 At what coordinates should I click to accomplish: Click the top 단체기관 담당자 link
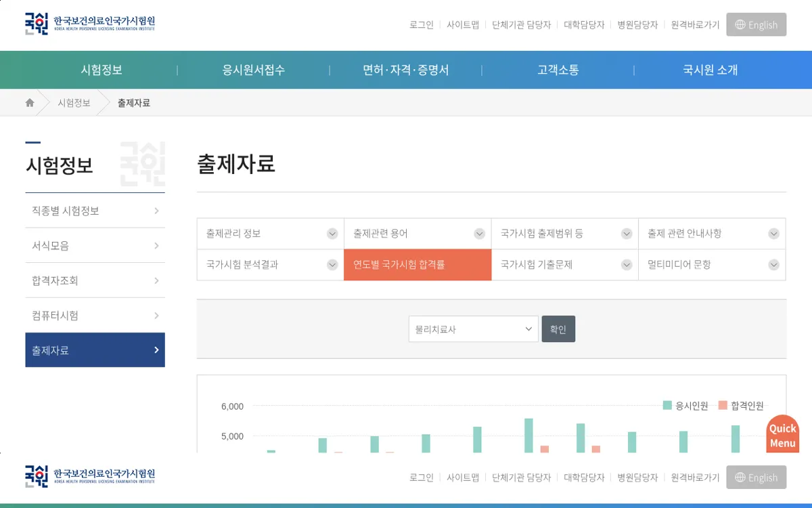click(522, 24)
